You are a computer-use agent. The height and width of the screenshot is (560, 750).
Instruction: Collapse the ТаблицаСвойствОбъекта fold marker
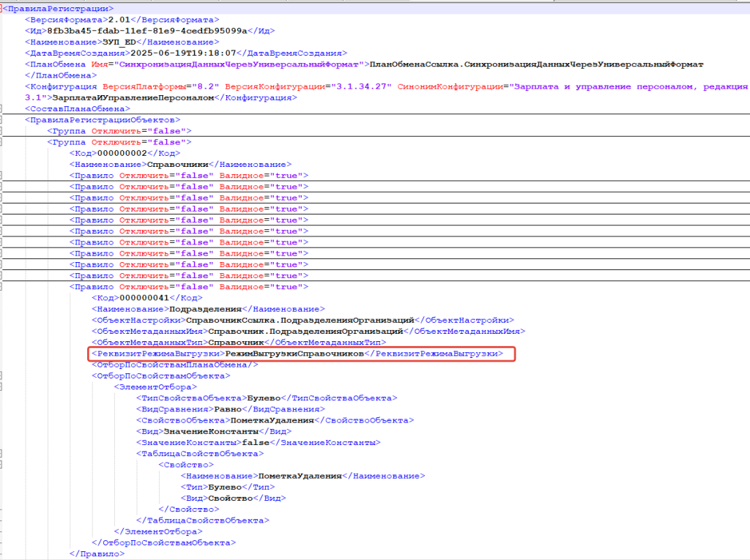click(x=2, y=453)
